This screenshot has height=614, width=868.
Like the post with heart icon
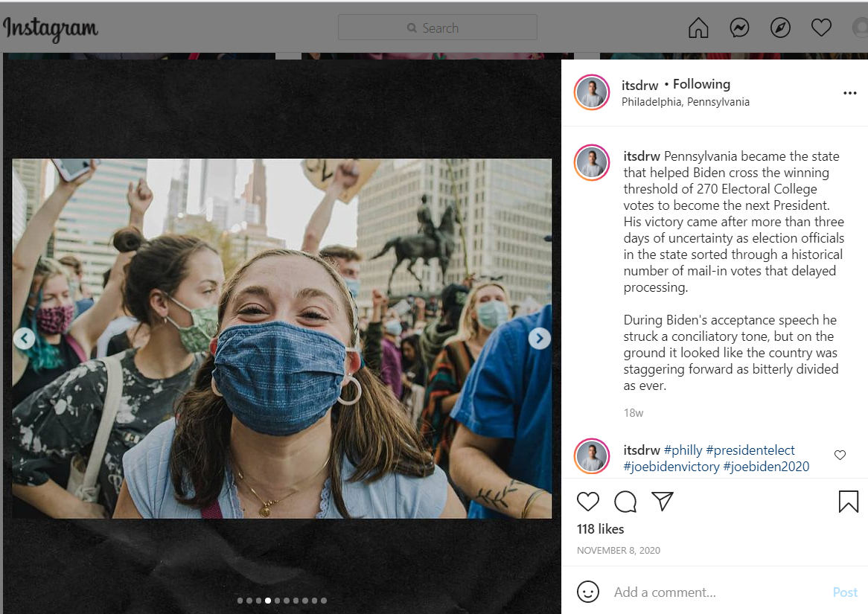pyautogui.click(x=588, y=502)
